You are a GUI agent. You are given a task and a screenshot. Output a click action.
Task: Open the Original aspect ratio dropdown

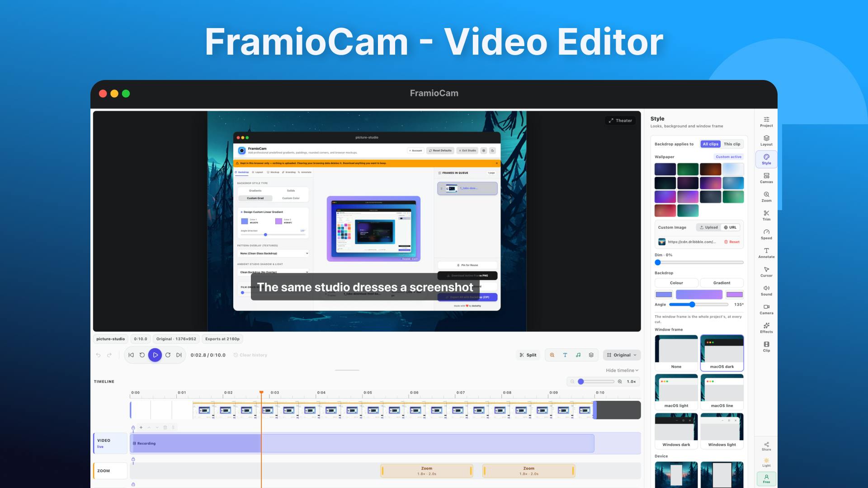[622, 355]
